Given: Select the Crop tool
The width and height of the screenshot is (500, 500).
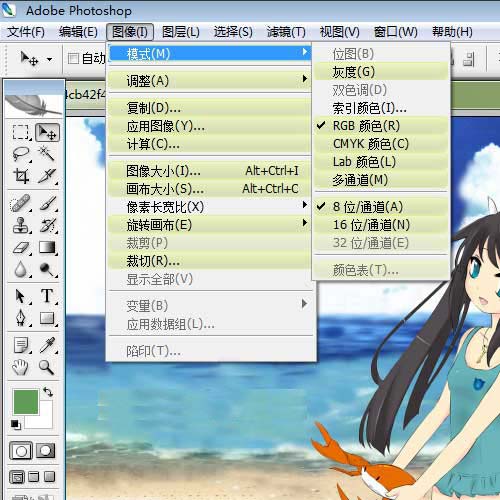Looking at the screenshot, I should pyautogui.click(x=21, y=176).
